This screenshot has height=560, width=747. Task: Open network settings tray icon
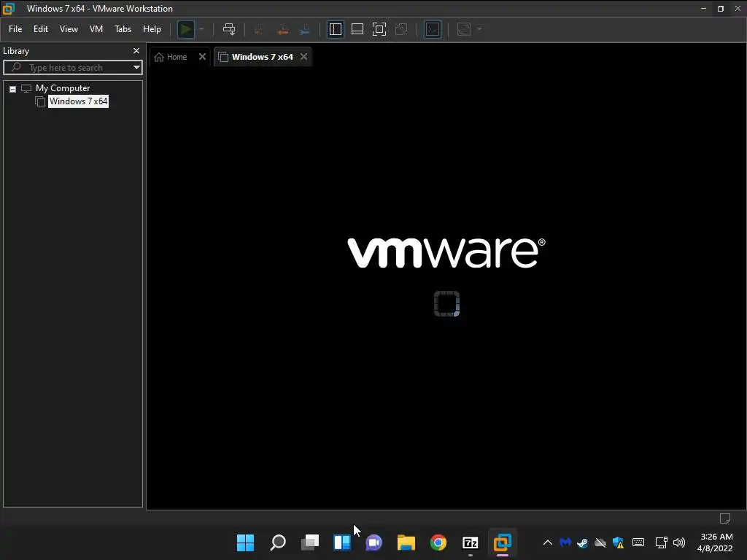pyautogui.click(x=661, y=542)
